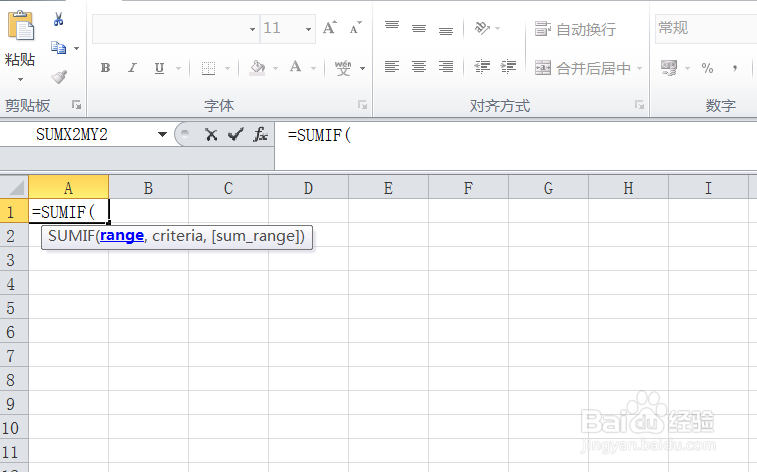757x472 pixels.
Task: Open the 常规 number format box
Action: (706, 28)
